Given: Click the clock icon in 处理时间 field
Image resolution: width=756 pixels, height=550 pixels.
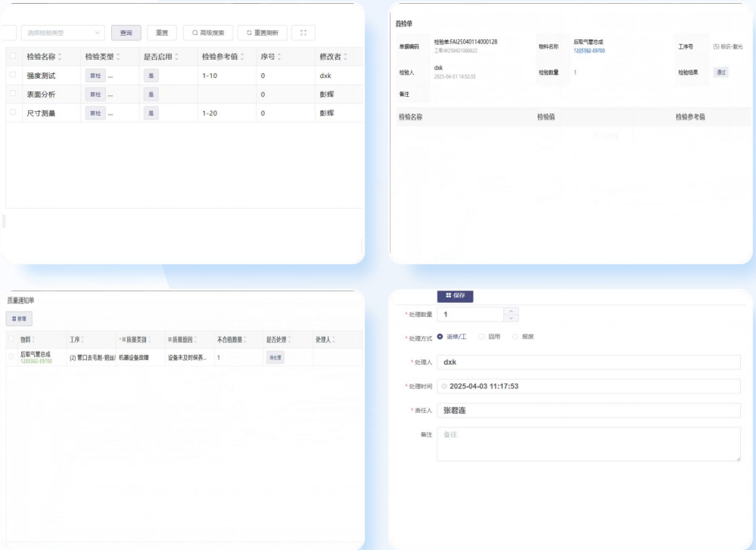Looking at the screenshot, I should (444, 387).
